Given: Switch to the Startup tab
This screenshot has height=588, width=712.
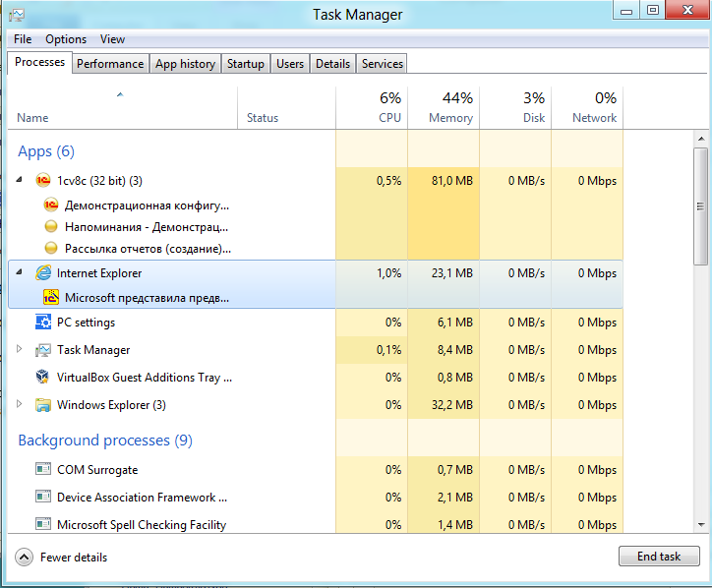Looking at the screenshot, I should pyautogui.click(x=246, y=64).
